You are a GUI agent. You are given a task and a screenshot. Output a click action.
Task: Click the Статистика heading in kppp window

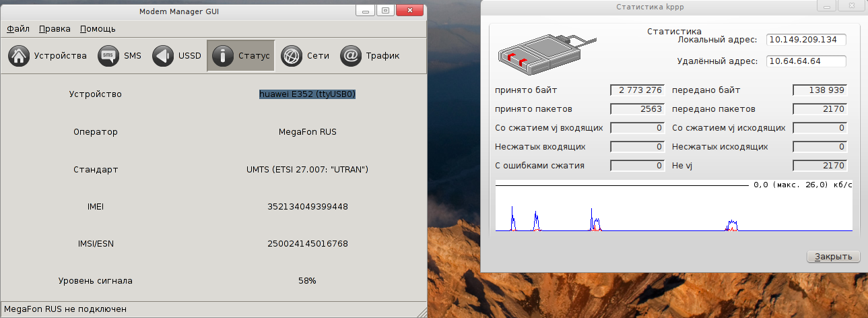pos(674,31)
